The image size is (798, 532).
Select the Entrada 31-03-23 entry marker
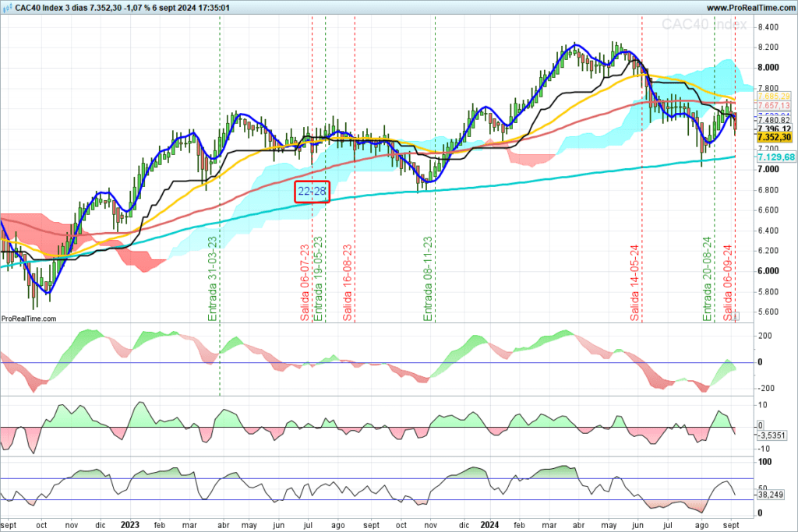coord(213,279)
